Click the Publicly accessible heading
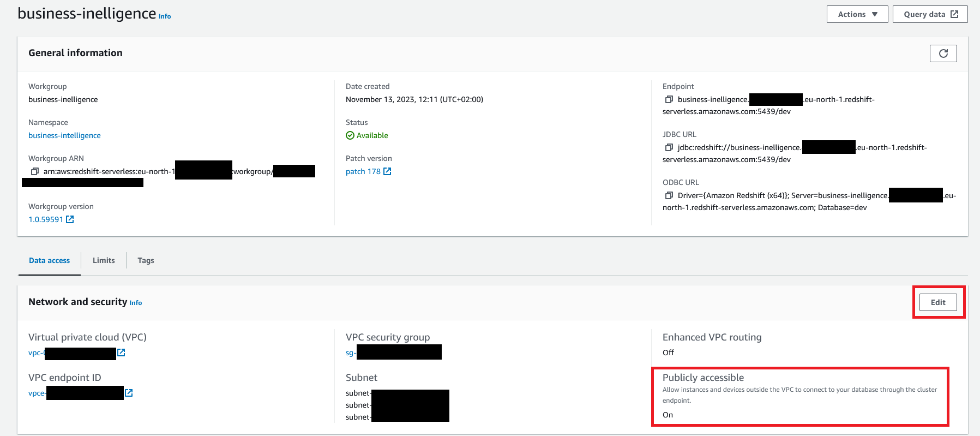Viewport: 980px width, 436px height. 703,378
